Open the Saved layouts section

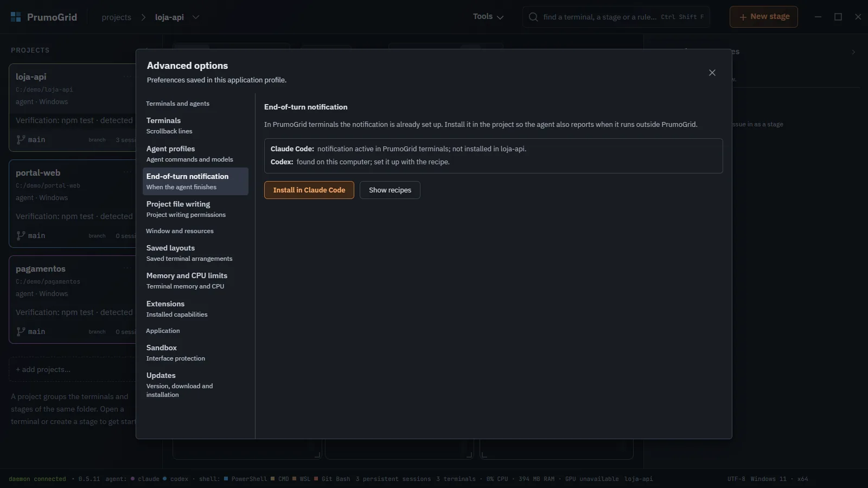coord(195,253)
